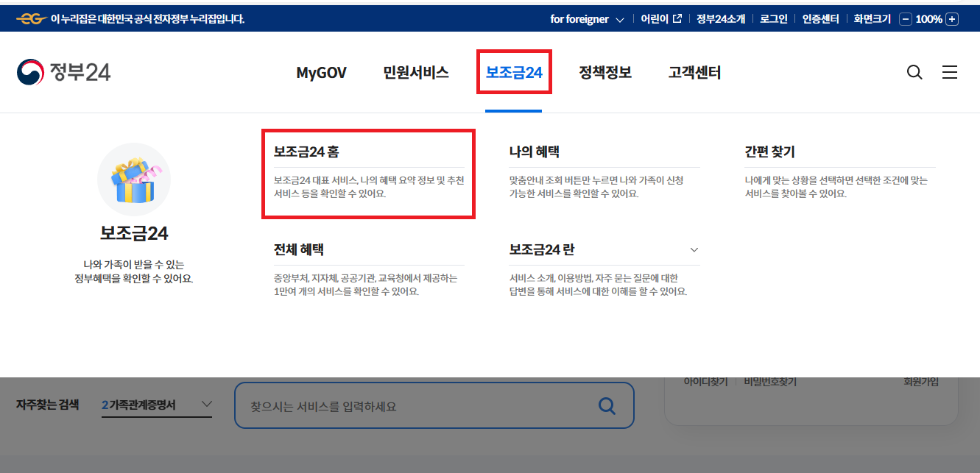Open 간편 찾기 submenu link
The image size is (980, 473).
[x=769, y=152]
